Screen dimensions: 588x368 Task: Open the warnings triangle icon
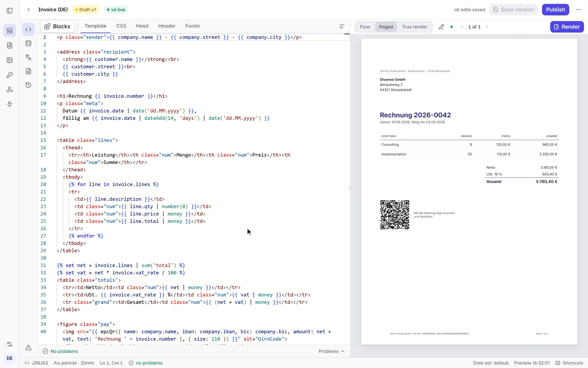click(x=28, y=347)
